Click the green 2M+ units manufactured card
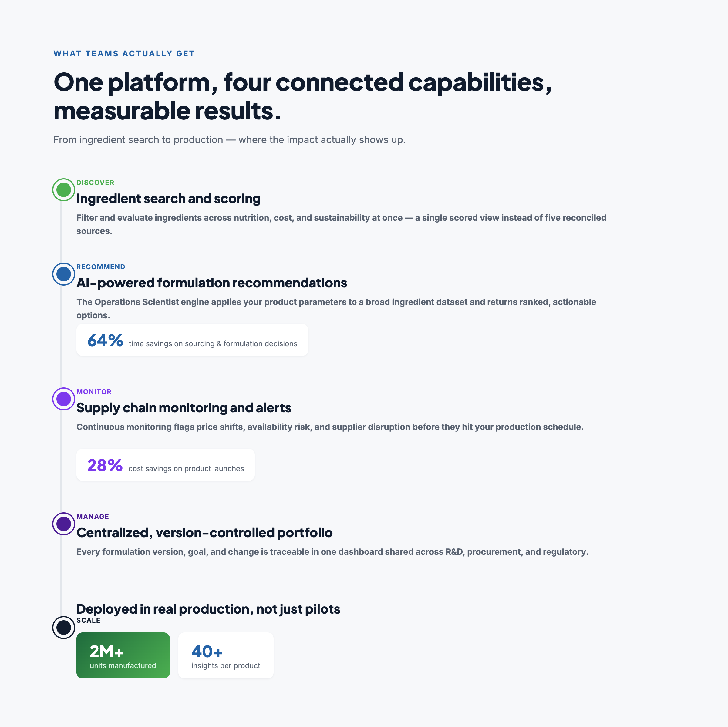The image size is (728, 727). tap(123, 655)
